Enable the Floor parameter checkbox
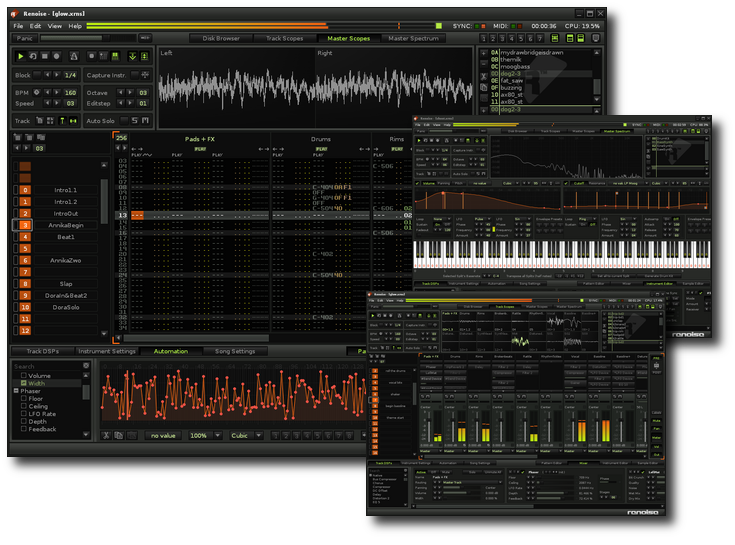This screenshot has height=545, width=735. (23, 398)
